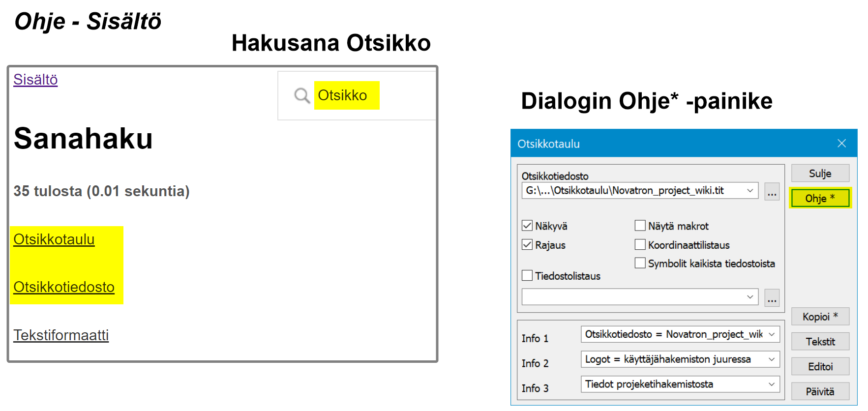The width and height of the screenshot is (868, 411).
Task: Click the Päivitä button
Action: (820, 391)
